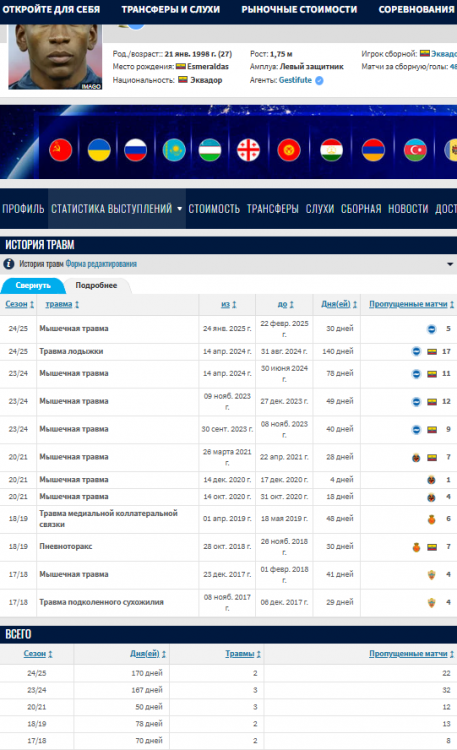Viewport: 457px width, 750px height.
Task: Click club crest in 09 нояб. 2023 row
Action: 416,402
